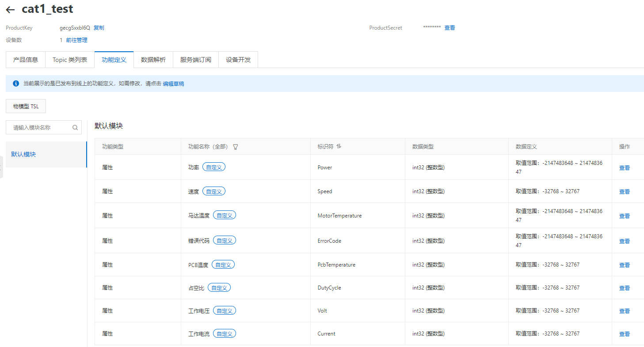Focus the 请输入模块名称 search field
The width and height of the screenshot is (644, 347).
click(x=44, y=127)
